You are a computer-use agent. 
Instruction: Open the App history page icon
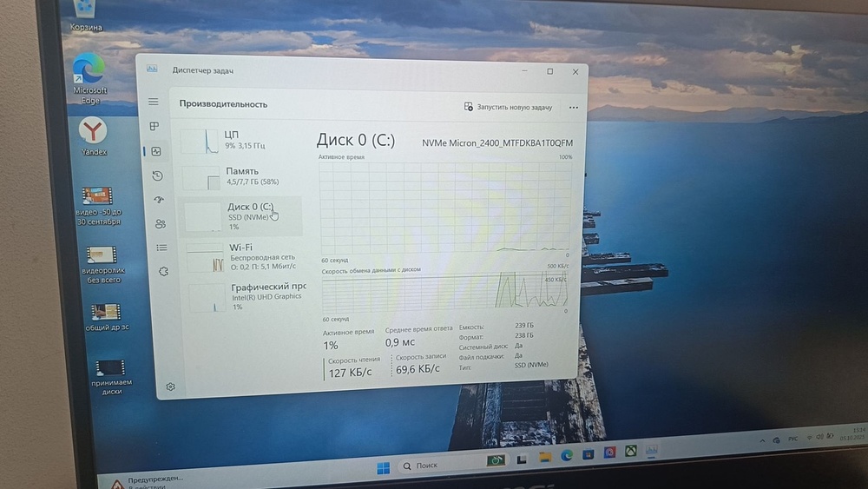click(157, 175)
